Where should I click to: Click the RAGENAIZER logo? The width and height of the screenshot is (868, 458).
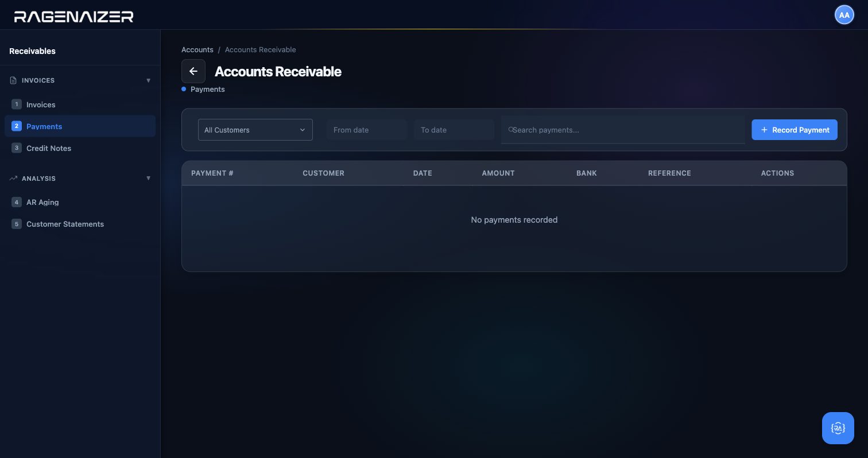pos(73,17)
